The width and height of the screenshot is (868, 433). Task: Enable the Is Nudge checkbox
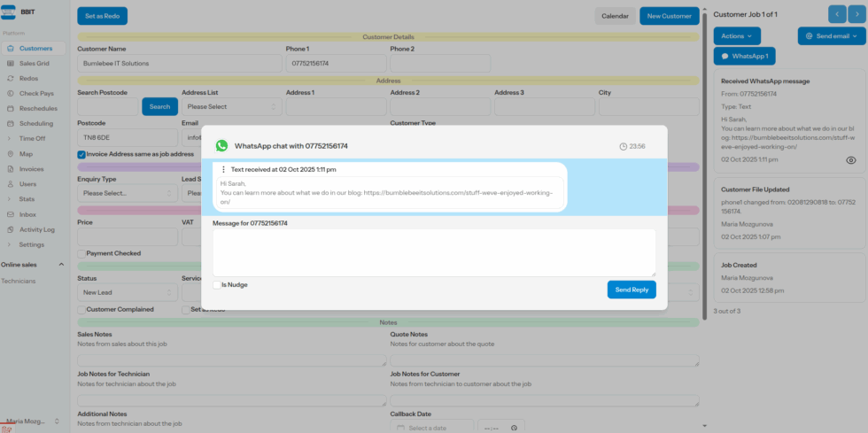click(x=217, y=285)
